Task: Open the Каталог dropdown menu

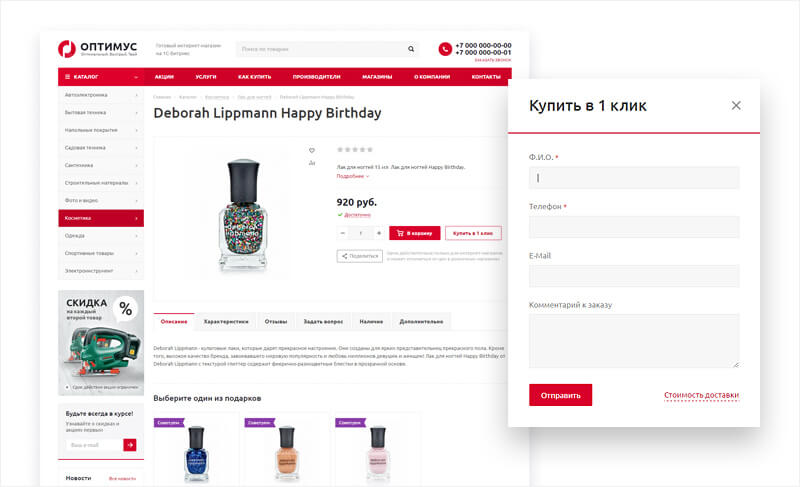Action: click(86, 77)
